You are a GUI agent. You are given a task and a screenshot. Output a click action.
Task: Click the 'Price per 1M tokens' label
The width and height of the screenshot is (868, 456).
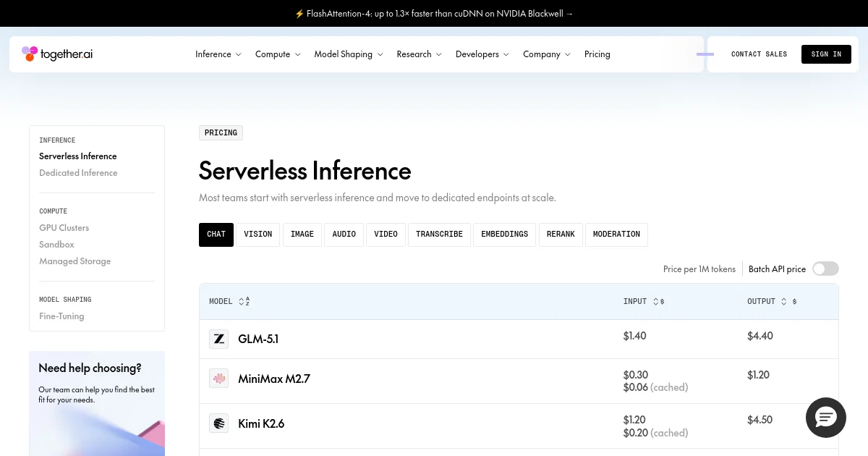pyautogui.click(x=699, y=269)
